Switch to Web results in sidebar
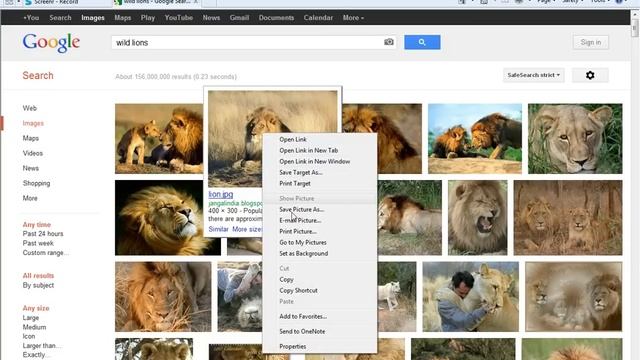640x360 pixels. (29, 108)
